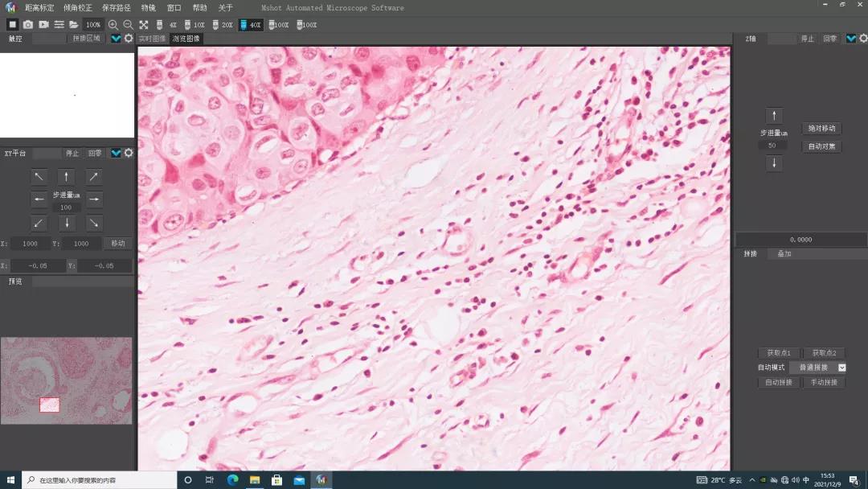Click the 移动 move button

(118, 243)
